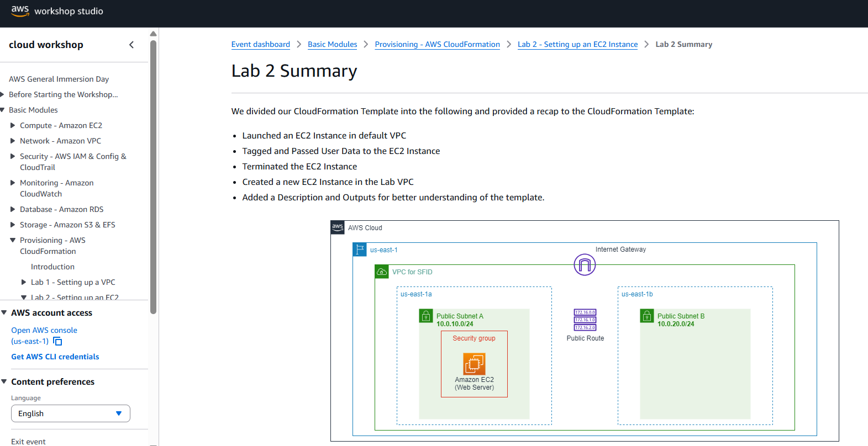The height and width of the screenshot is (446, 868).
Task: Select Lab 1 - Setting up a VPC
Action: tap(73, 282)
